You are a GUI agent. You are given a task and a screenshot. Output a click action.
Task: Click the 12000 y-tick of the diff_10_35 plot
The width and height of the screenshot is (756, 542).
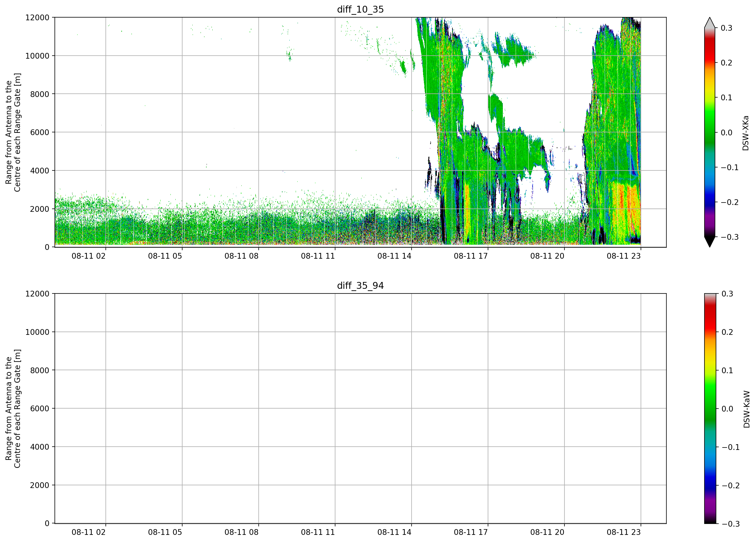(x=37, y=17)
